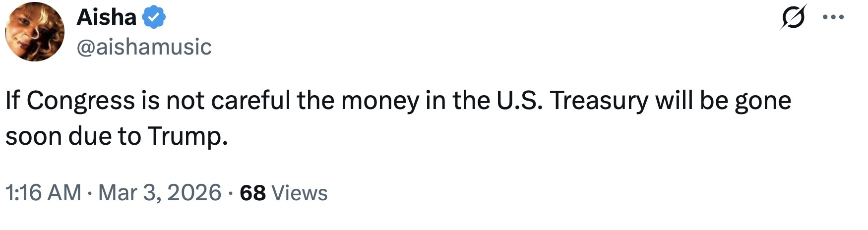Image resolution: width=868 pixels, height=230 pixels.
Task: Click the opening word "If" of the post
Action: tap(12, 101)
